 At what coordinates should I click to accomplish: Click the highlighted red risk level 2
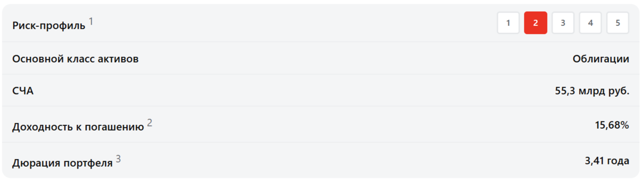click(x=536, y=23)
